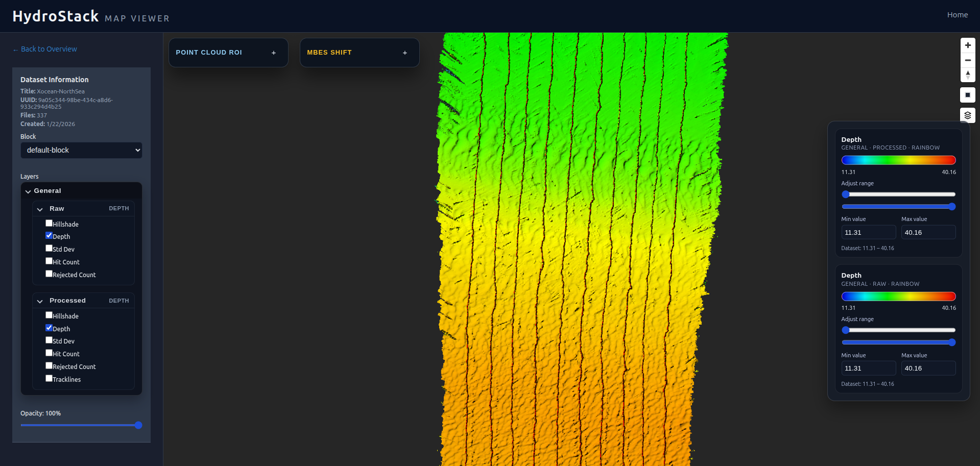Enable Hillshade under the Raw group
This screenshot has width=980, height=466.
pyautogui.click(x=49, y=223)
